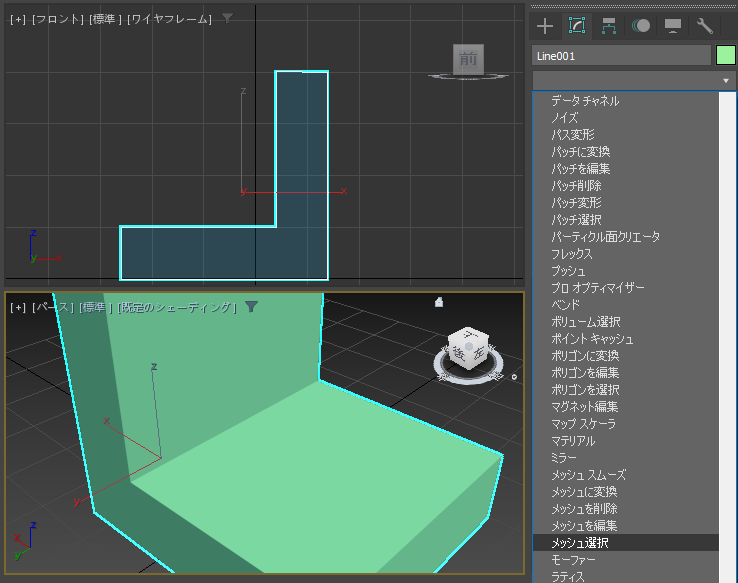Open the [既定のシェーディング] shading menu
Image resolution: width=738 pixels, height=583 pixels.
[176, 307]
